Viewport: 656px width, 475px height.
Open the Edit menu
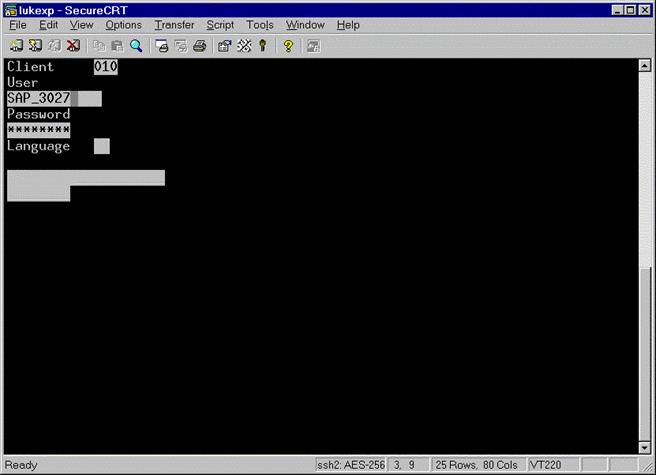(49, 25)
